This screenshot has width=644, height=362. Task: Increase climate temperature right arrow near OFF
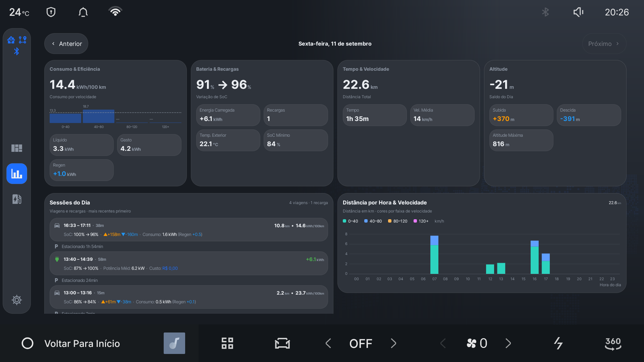pos(393,343)
